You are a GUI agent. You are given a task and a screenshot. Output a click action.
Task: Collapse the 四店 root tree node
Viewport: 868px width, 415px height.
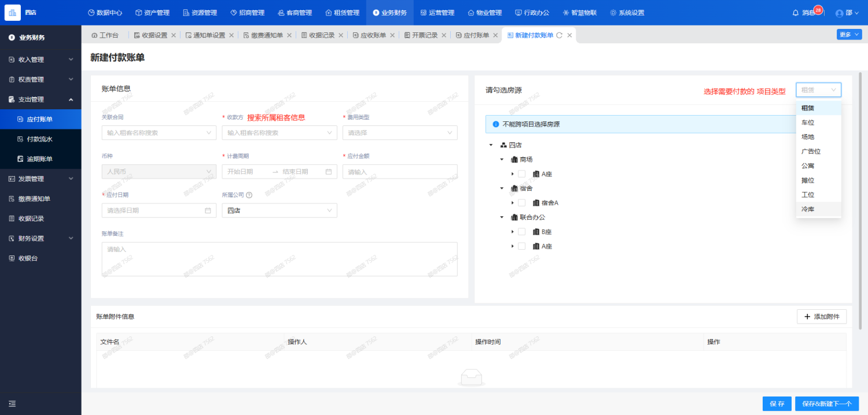491,145
